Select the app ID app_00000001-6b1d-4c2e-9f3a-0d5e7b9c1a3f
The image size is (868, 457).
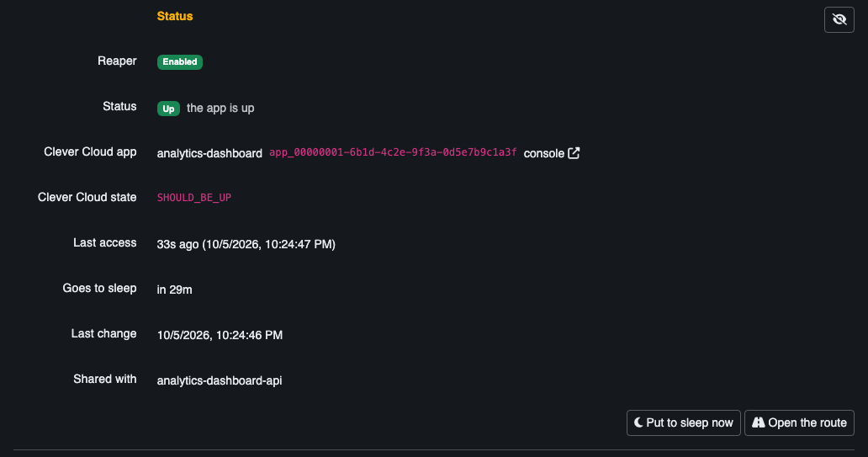pos(393,152)
